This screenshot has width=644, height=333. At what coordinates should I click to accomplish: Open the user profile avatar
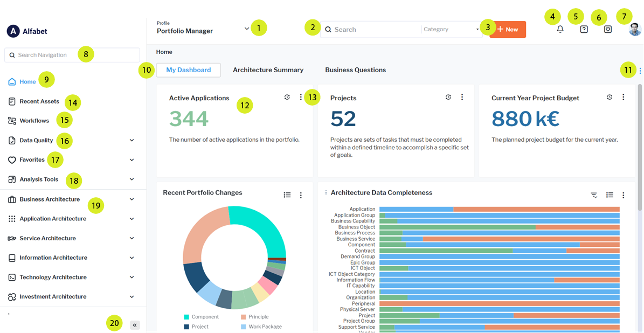[635, 30]
